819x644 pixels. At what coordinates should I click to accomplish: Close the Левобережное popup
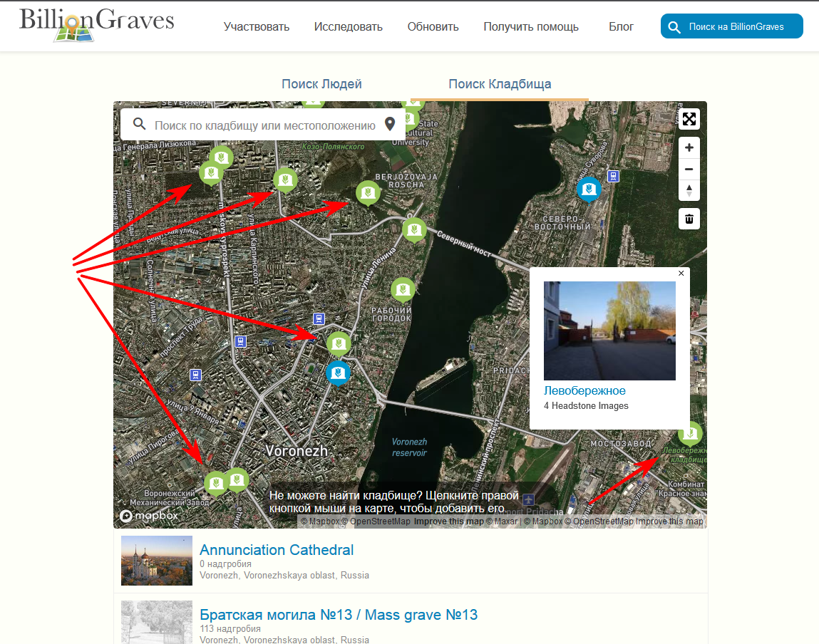pyautogui.click(x=681, y=273)
